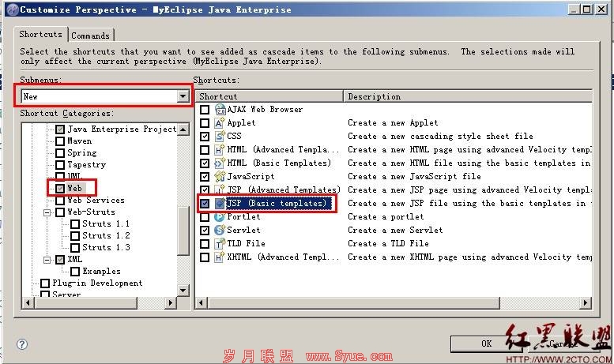614x364 pixels.
Task: Check the Plug-in Development checkbox
Action: [45, 283]
